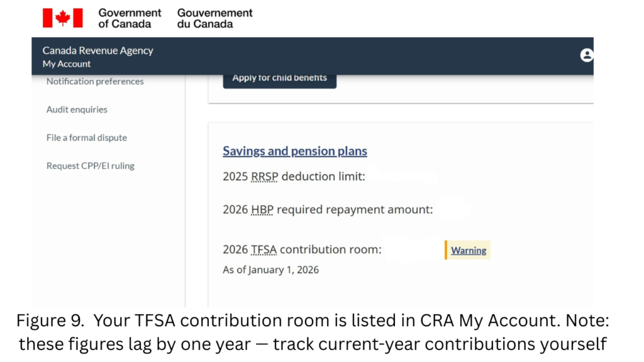This screenshot has height=362, width=644.
Task: Click the yellow warning indicator beside TFSA room
Action: (x=447, y=250)
